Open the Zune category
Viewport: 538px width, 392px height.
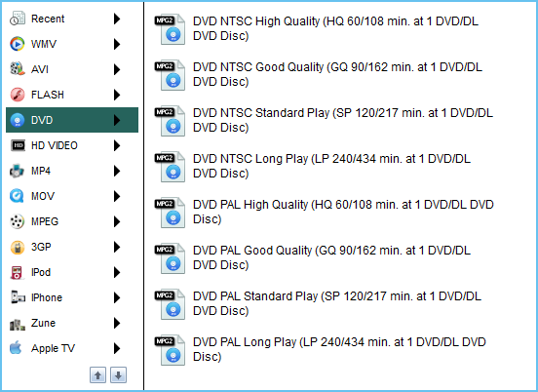point(72,323)
